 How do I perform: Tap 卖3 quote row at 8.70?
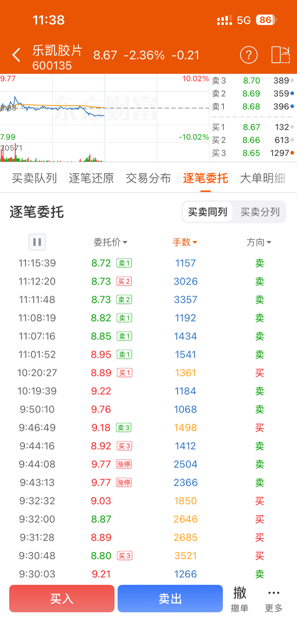[x=253, y=81]
